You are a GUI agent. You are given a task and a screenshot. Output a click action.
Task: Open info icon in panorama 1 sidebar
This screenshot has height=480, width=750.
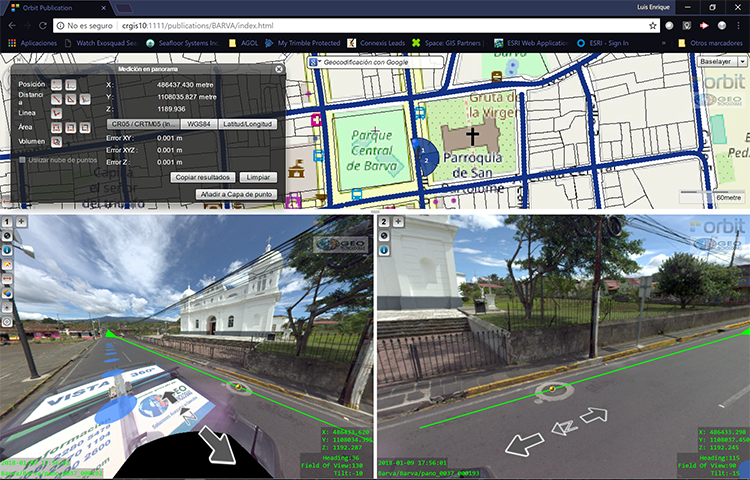(x=7, y=250)
